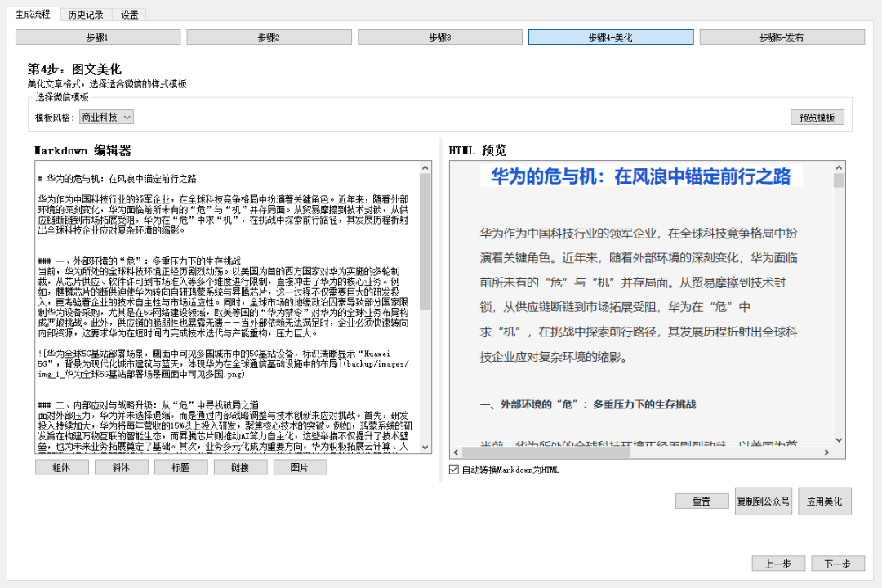Image resolution: width=882 pixels, height=588 pixels.
Task: Toggle the 自动转换Markdown为HTML checkbox
Action: coord(454,470)
